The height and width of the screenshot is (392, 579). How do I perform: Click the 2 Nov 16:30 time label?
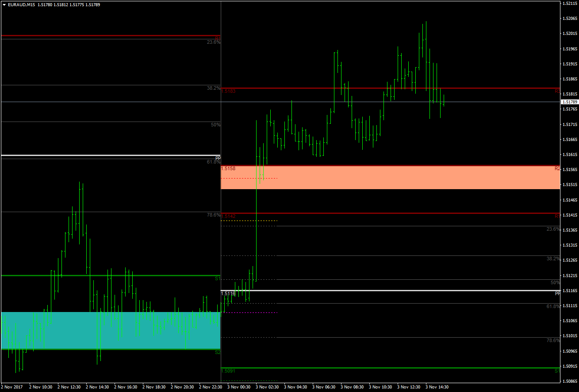(x=126, y=387)
